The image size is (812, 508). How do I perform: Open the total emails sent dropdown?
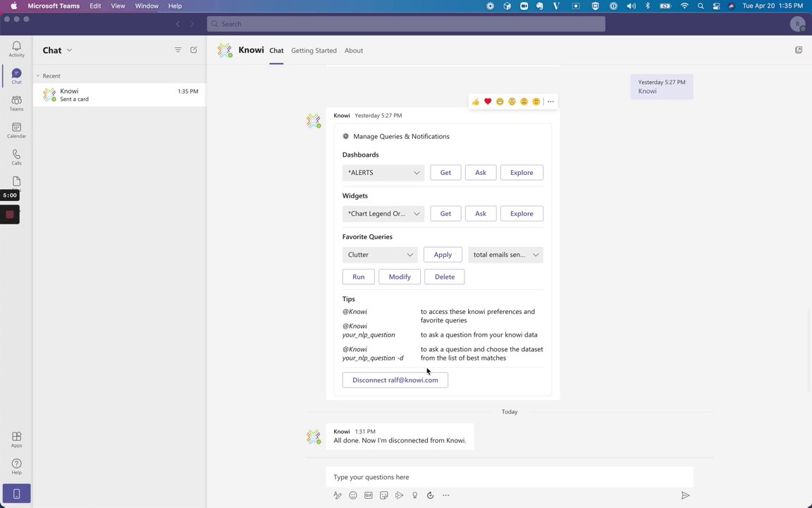[x=505, y=255]
